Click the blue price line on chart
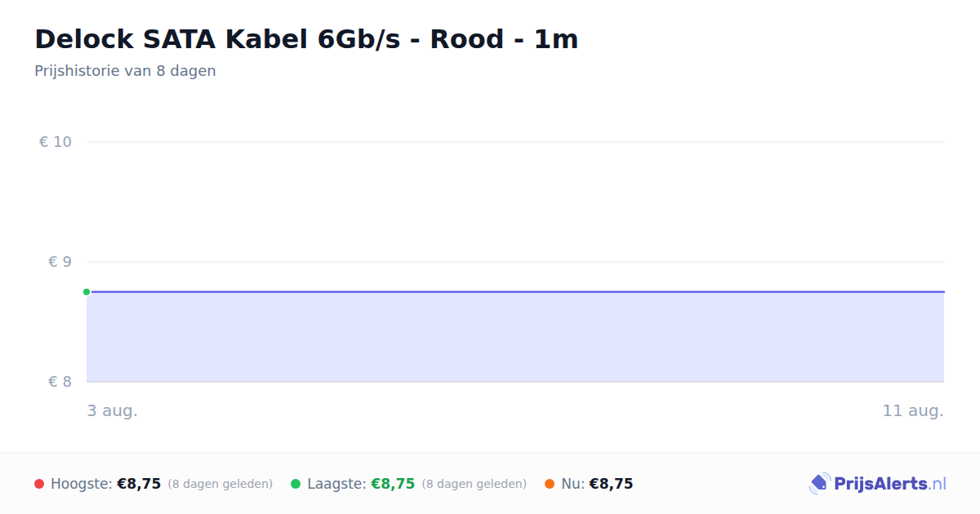This screenshot has height=514, width=980. (x=515, y=291)
